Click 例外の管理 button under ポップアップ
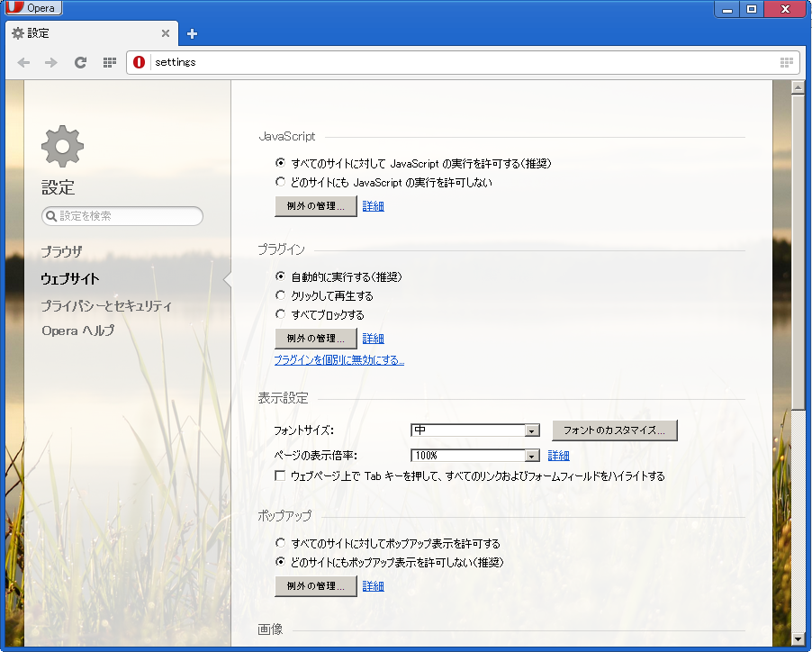This screenshot has width=812, height=652. [x=315, y=585]
